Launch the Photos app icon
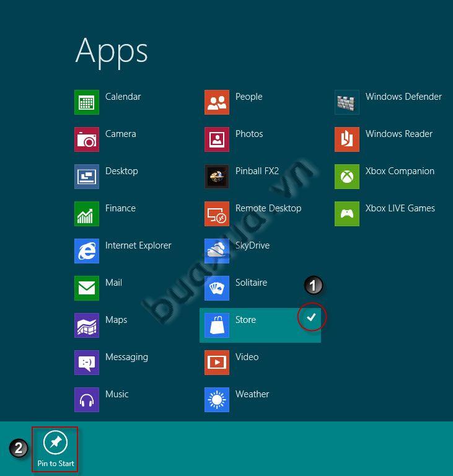 [217, 139]
